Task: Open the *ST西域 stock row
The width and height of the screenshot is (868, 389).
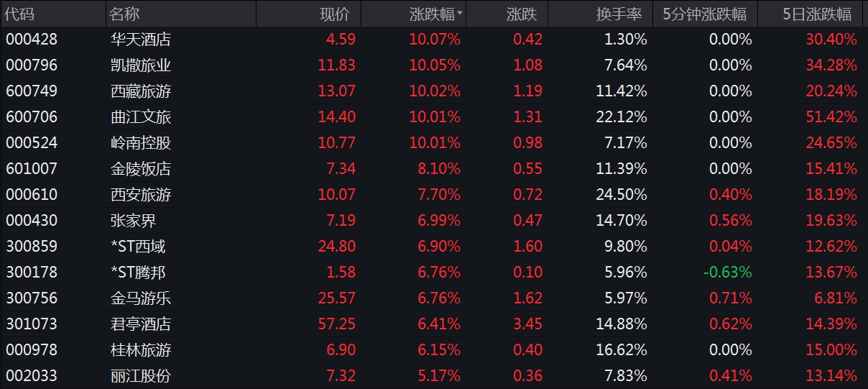Action: tap(434, 247)
